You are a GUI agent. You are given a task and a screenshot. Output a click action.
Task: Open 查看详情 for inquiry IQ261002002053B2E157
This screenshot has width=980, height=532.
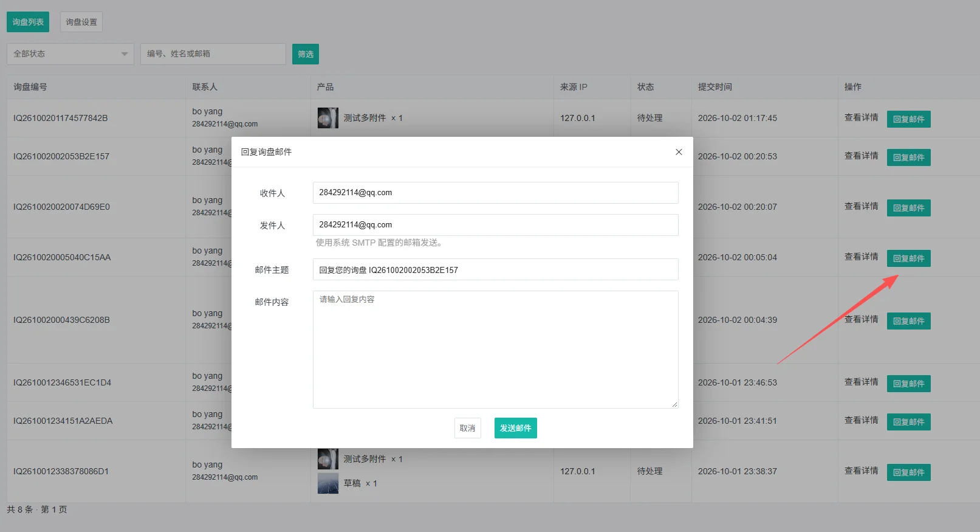[862, 156]
